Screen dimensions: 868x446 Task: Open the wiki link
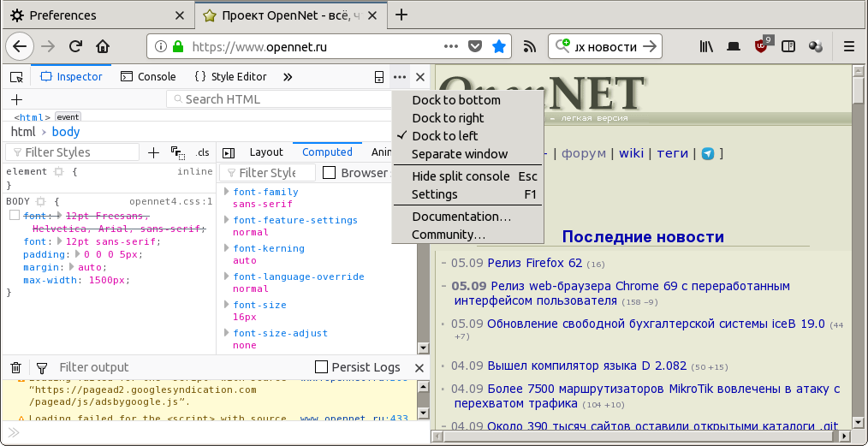(631, 153)
